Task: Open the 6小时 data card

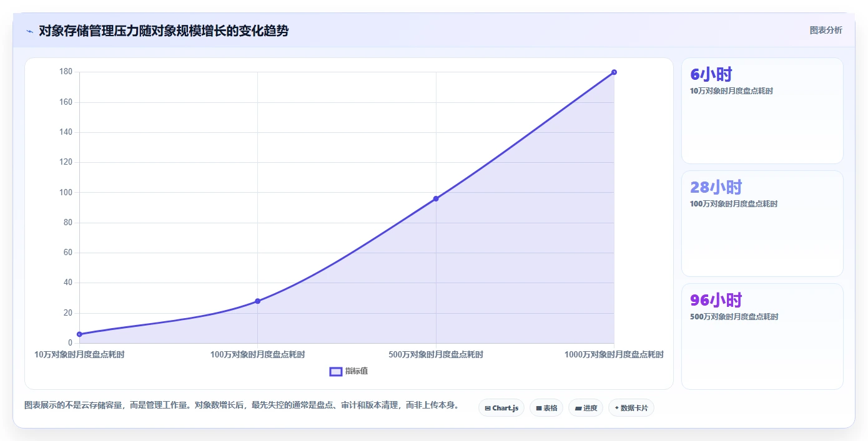Action: pos(762,110)
